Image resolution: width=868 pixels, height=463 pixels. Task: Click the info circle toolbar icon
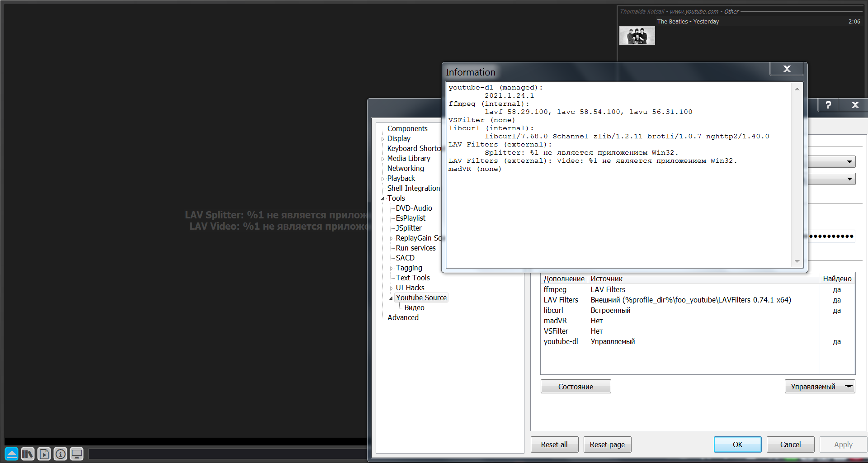[x=60, y=454]
